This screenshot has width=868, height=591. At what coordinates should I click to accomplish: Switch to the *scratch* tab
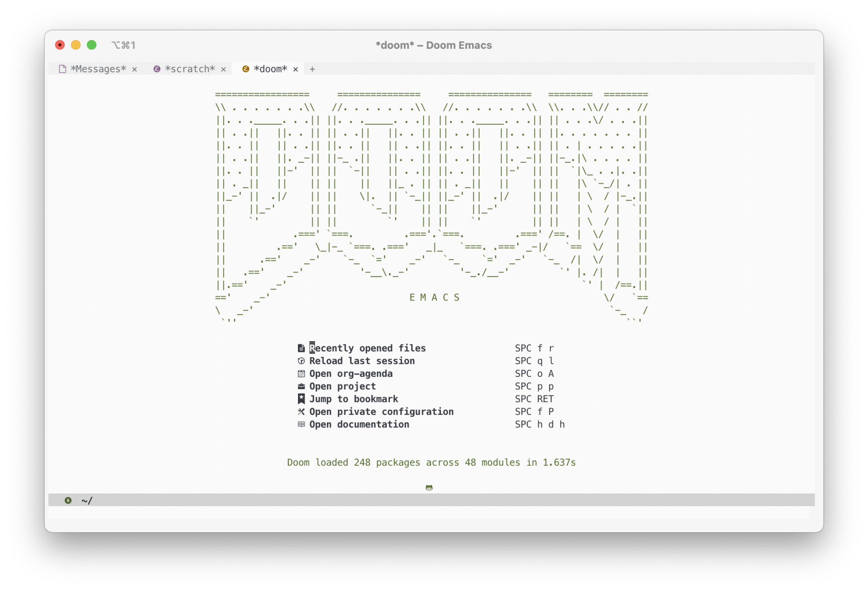pyautogui.click(x=189, y=69)
